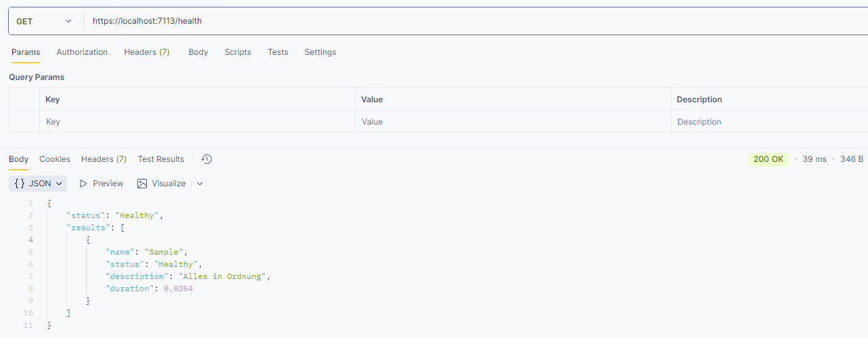Open the Scripts tab
The image size is (868, 338).
[238, 52]
